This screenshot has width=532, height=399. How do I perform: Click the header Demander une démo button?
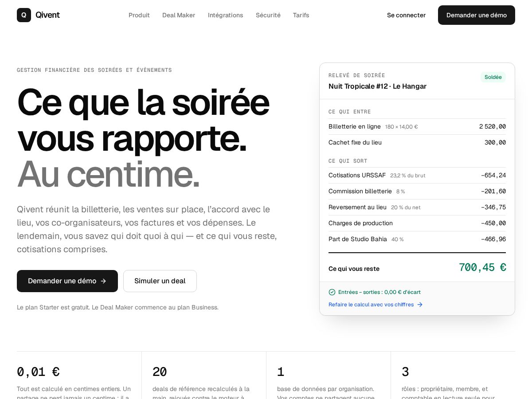click(477, 15)
